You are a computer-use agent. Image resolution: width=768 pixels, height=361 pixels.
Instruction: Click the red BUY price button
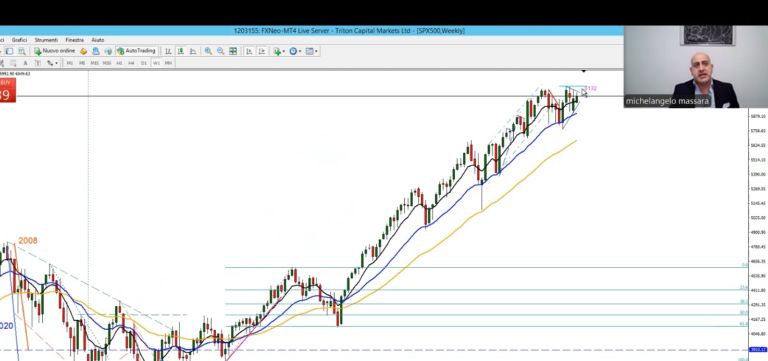[x=7, y=90]
